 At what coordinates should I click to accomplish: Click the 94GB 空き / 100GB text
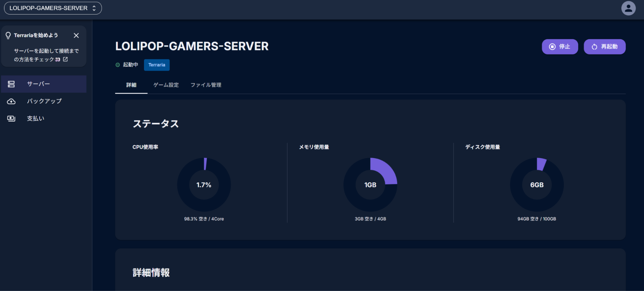point(537,219)
